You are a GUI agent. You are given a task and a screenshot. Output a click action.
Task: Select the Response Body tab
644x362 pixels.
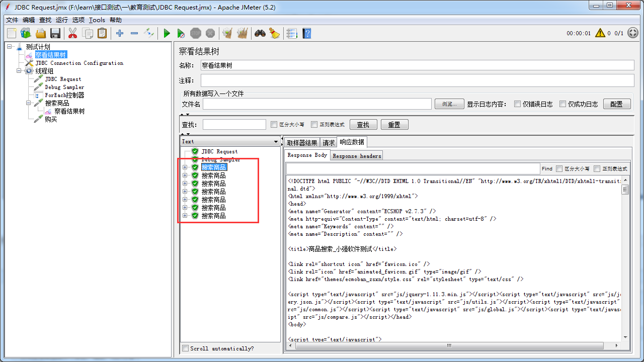click(x=307, y=155)
